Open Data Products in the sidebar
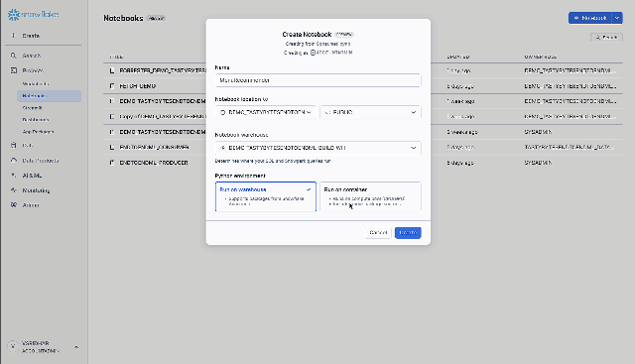This screenshot has height=364, width=635. click(40, 161)
